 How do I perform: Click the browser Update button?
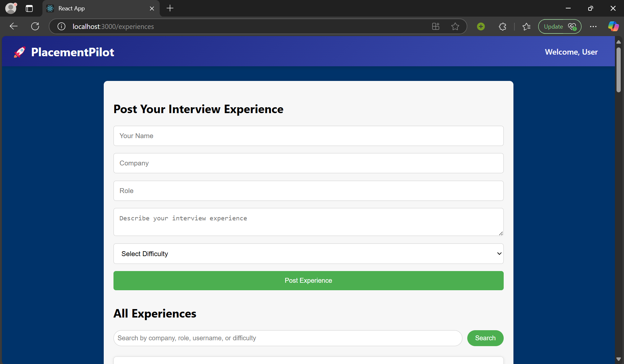560,26
